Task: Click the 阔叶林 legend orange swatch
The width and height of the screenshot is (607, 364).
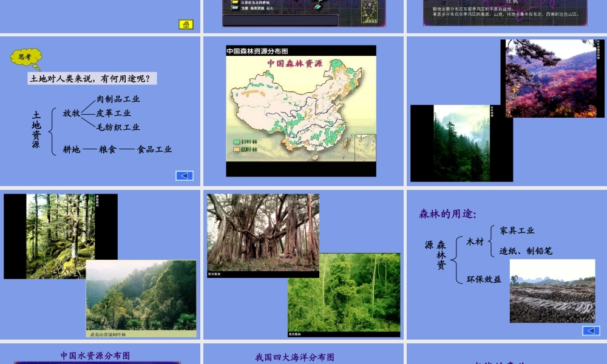Action: [236, 149]
